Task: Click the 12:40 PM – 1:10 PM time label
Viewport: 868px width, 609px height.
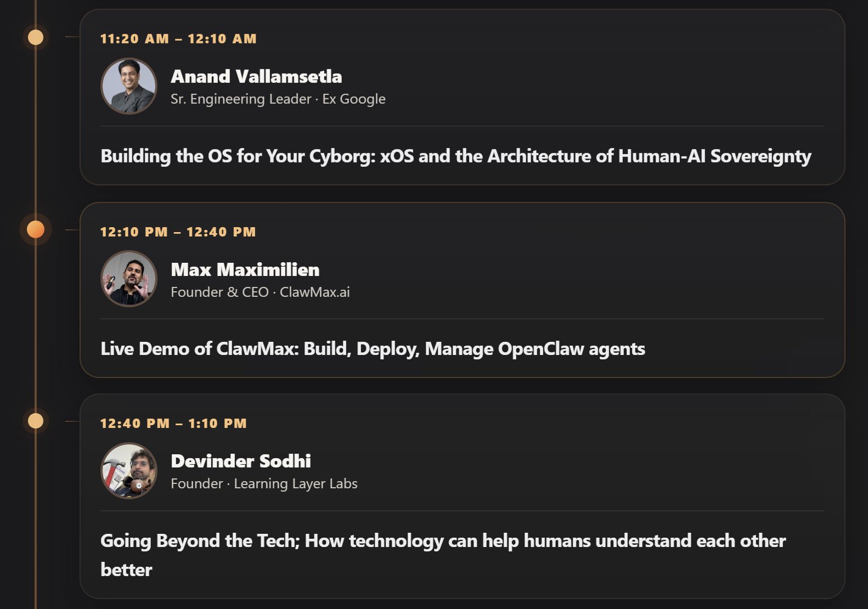Action: tap(173, 424)
